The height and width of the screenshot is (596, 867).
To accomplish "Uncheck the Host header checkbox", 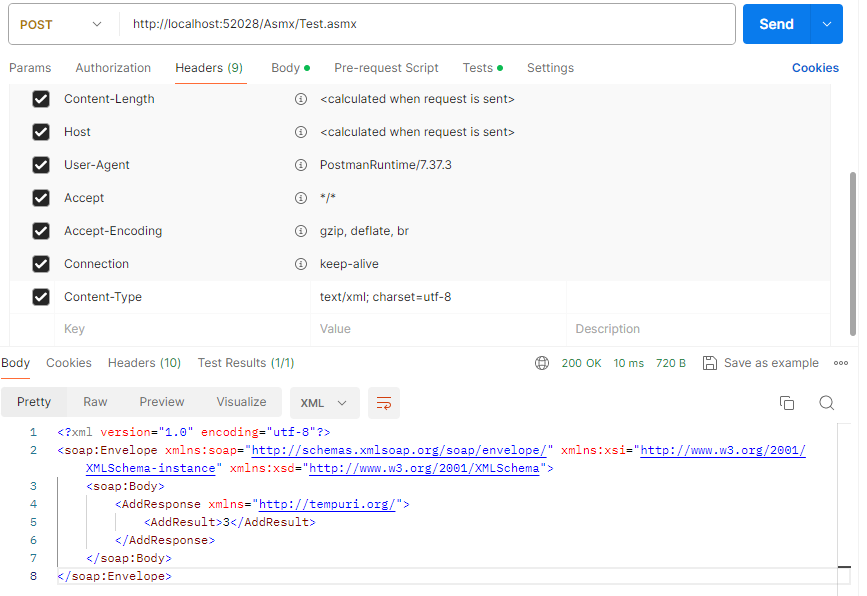I will pyautogui.click(x=41, y=132).
